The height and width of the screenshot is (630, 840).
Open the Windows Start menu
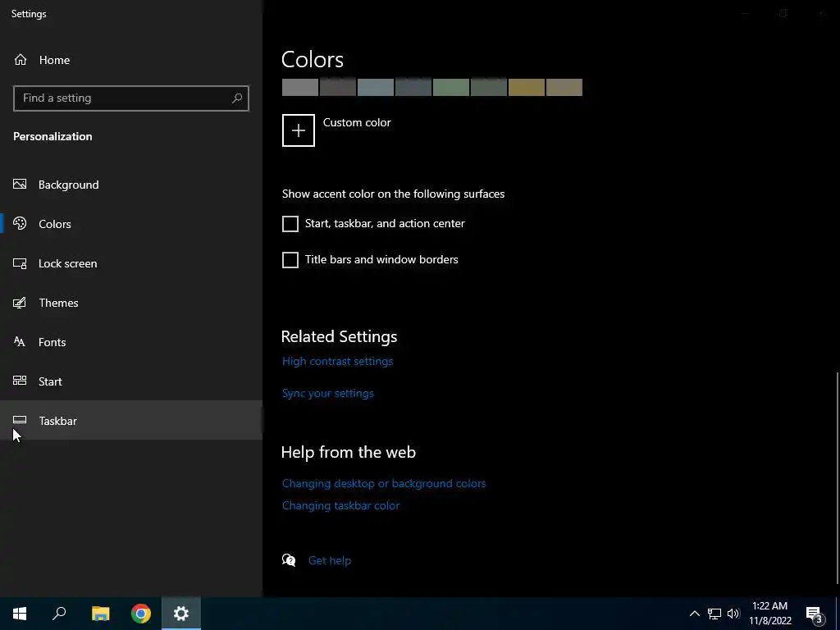(20, 614)
